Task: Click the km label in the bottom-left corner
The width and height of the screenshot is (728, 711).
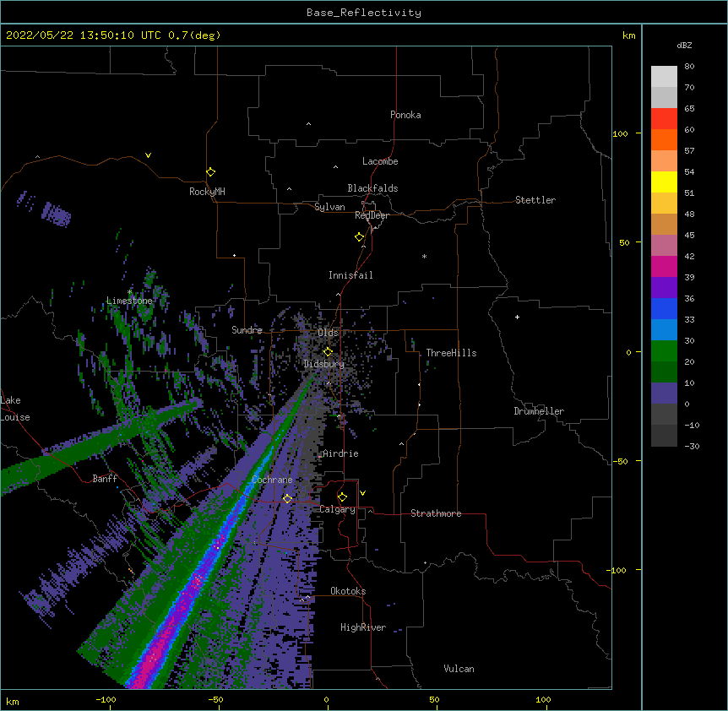Action: point(13,701)
